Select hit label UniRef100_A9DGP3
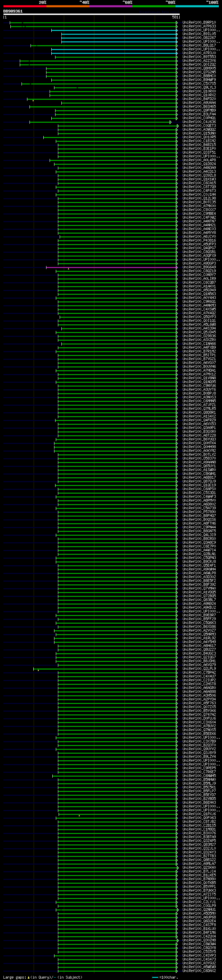 pyautogui.click(x=199, y=263)
